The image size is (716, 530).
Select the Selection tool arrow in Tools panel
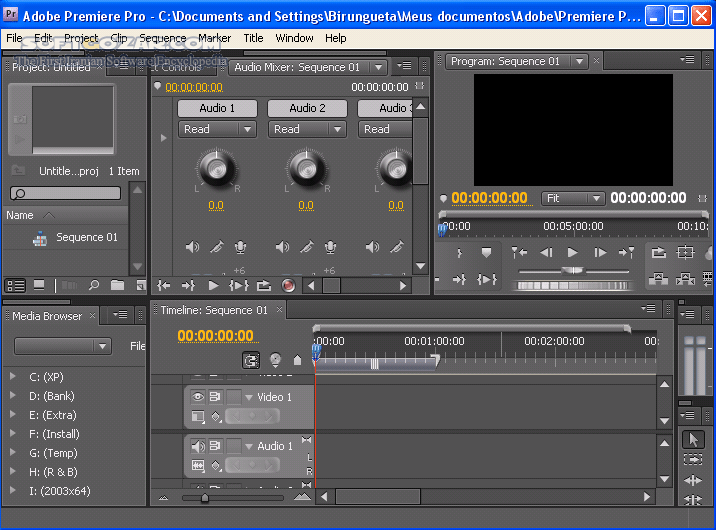tap(694, 439)
